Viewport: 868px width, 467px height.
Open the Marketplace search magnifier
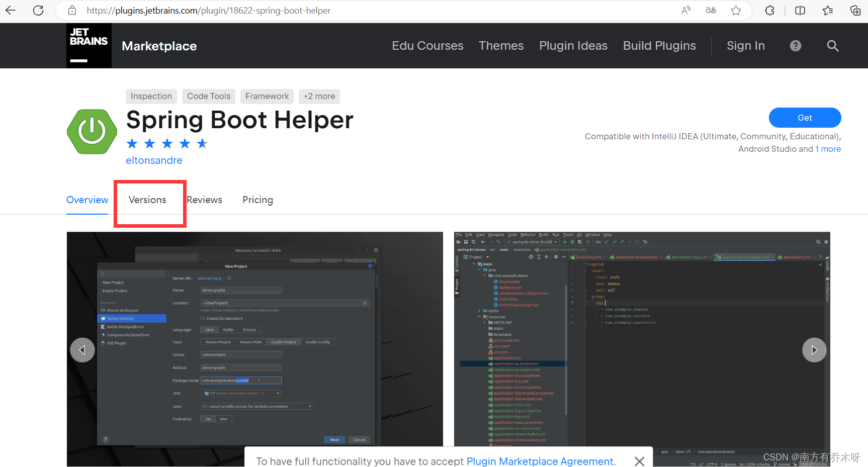833,46
